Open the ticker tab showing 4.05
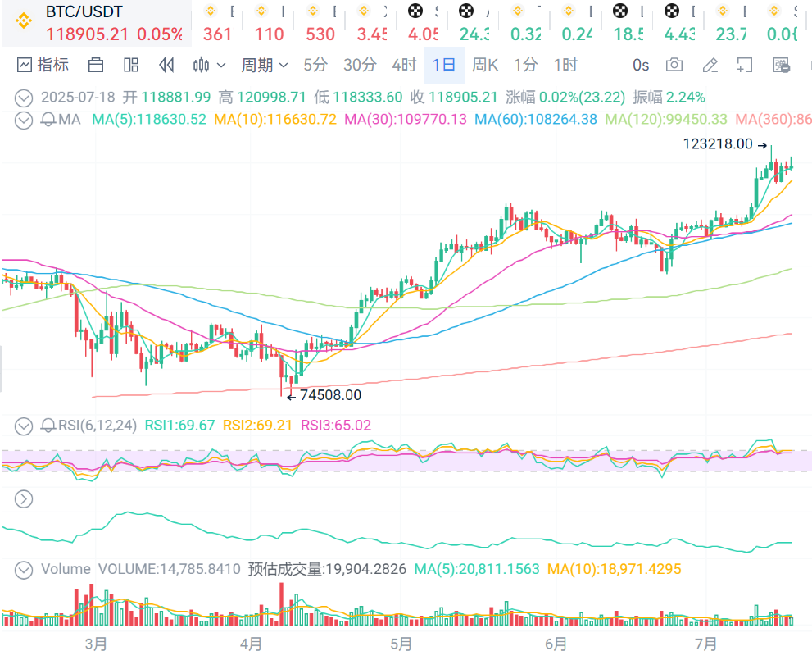812x660 pixels. point(423,23)
